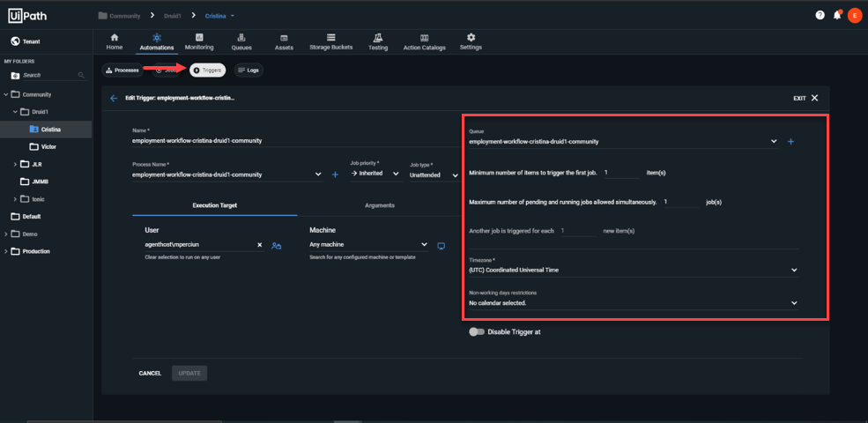Open the Machine dropdown
The height and width of the screenshot is (423, 868).
[368, 244]
